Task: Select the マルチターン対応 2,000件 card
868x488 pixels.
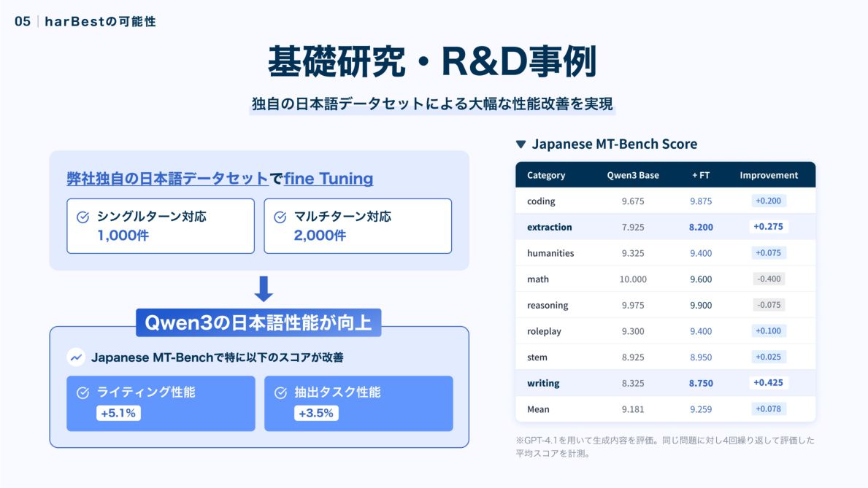Action: [358, 226]
